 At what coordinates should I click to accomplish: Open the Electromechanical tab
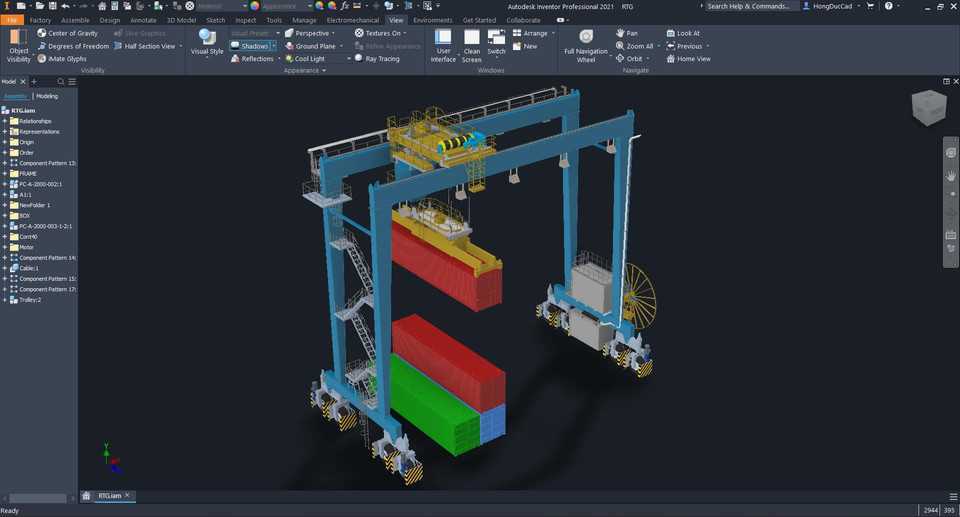[353, 20]
